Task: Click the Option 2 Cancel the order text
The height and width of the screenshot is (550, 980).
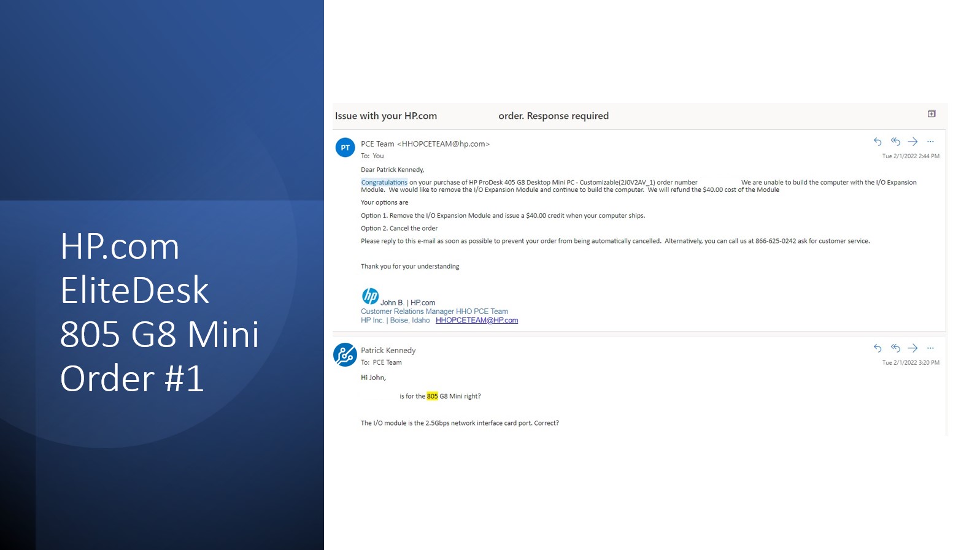Action: coord(399,229)
